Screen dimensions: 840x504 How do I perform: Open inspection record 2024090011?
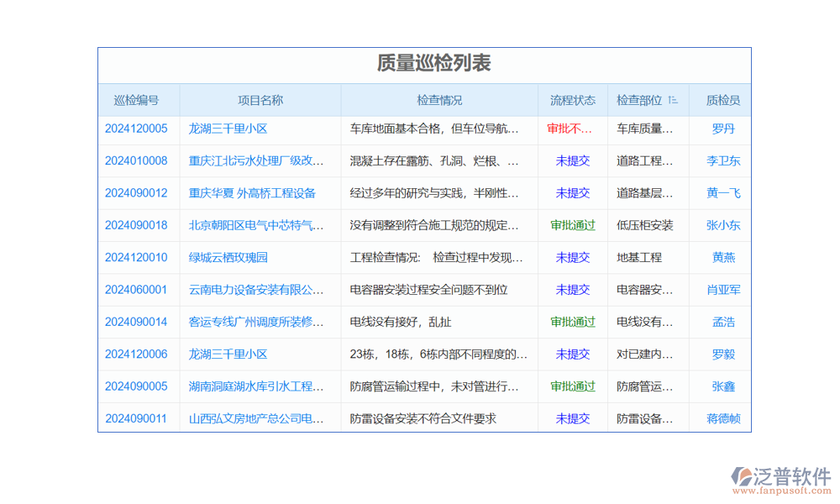click(136, 418)
